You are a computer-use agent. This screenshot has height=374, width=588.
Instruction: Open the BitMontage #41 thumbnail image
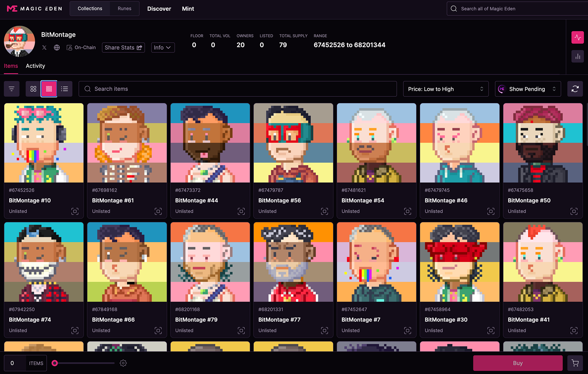[x=543, y=262]
